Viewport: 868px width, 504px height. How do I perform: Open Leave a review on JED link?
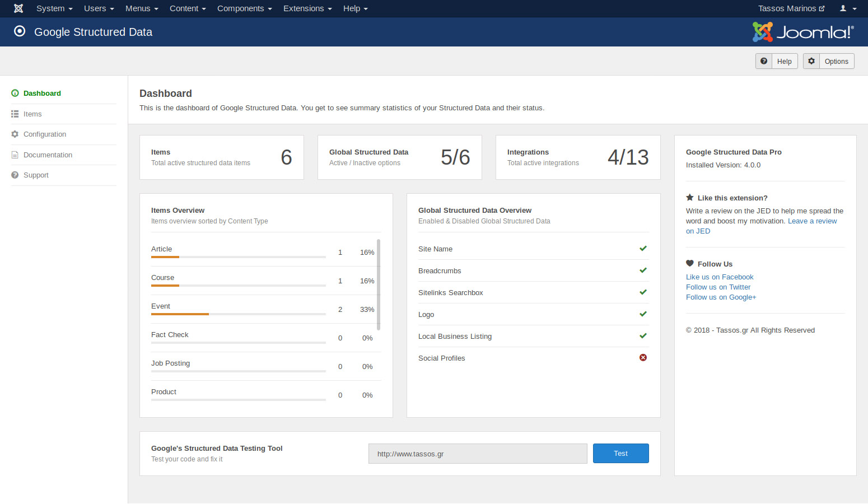813,221
